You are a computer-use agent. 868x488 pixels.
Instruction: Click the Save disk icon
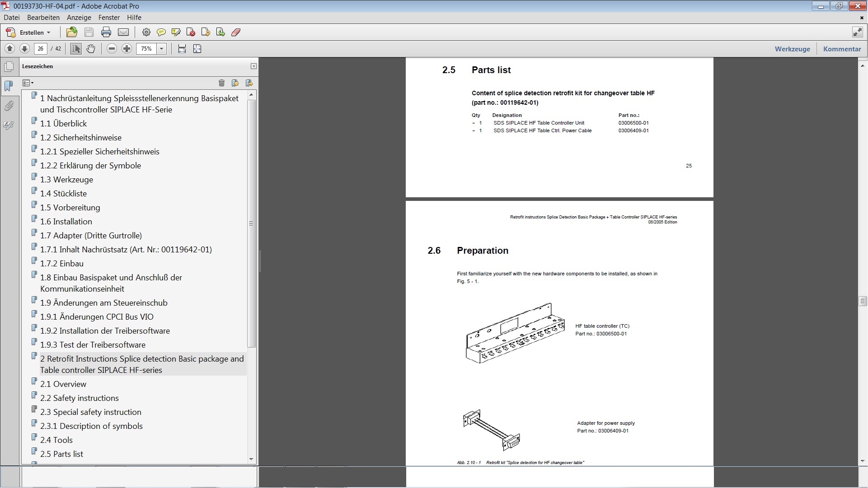(x=89, y=32)
